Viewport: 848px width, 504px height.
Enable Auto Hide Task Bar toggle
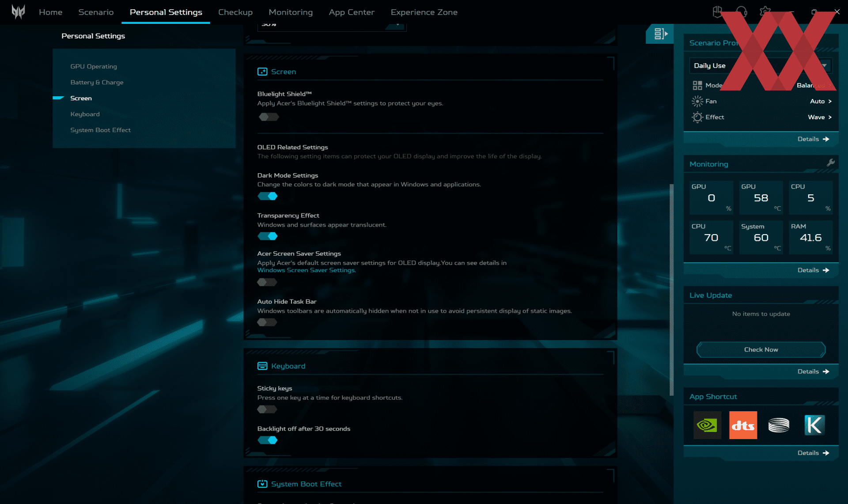[267, 322]
